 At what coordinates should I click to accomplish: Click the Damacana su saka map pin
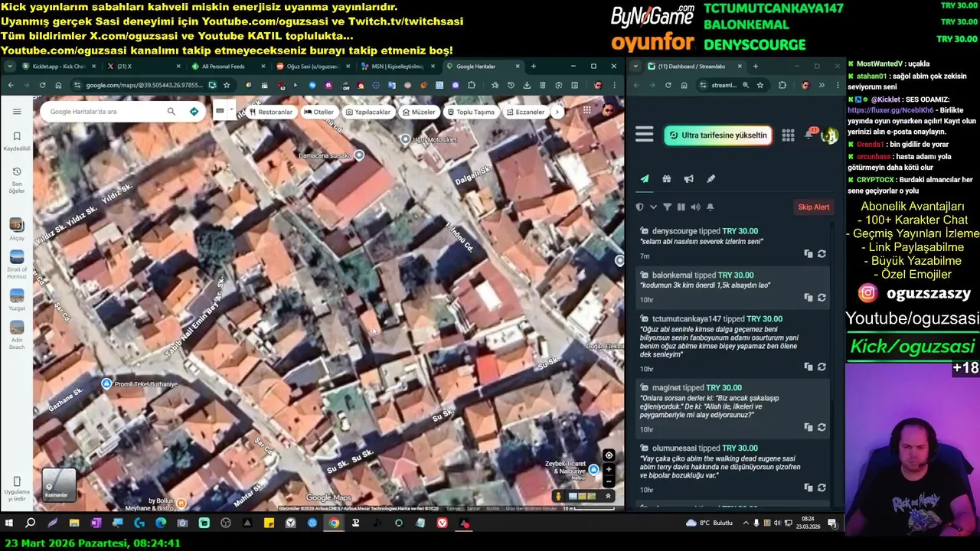[x=359, y=155]
